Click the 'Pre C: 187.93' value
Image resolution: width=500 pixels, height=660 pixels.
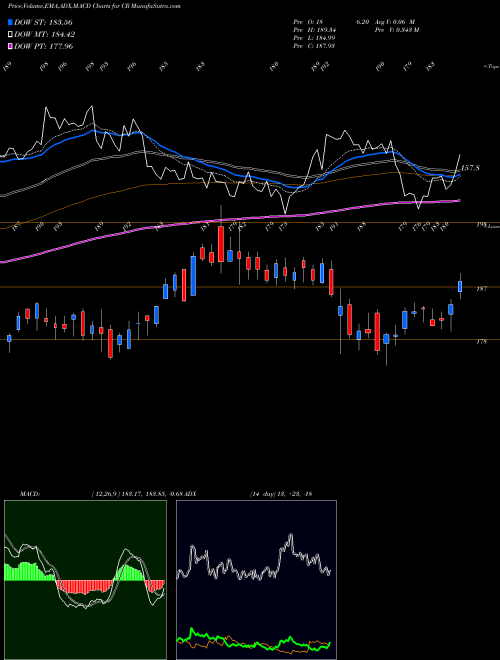click(x=314, y=46)
